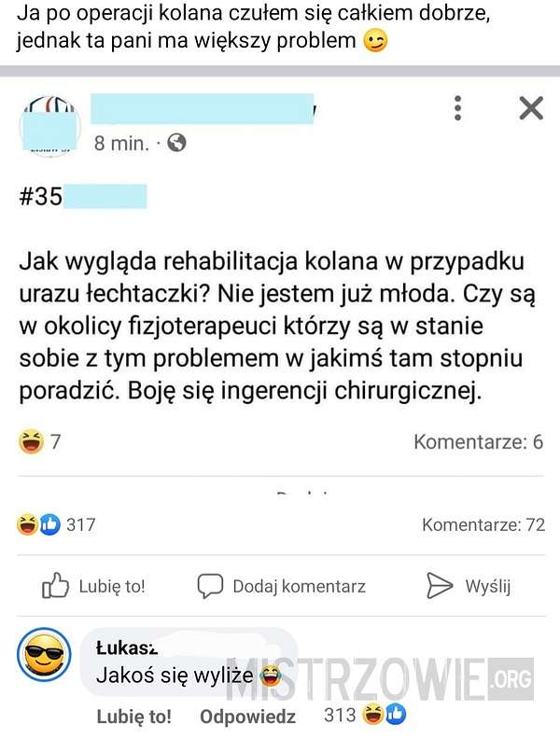Click the "Dodaj komentarz" speech bubble button

[x=281, y=586]
